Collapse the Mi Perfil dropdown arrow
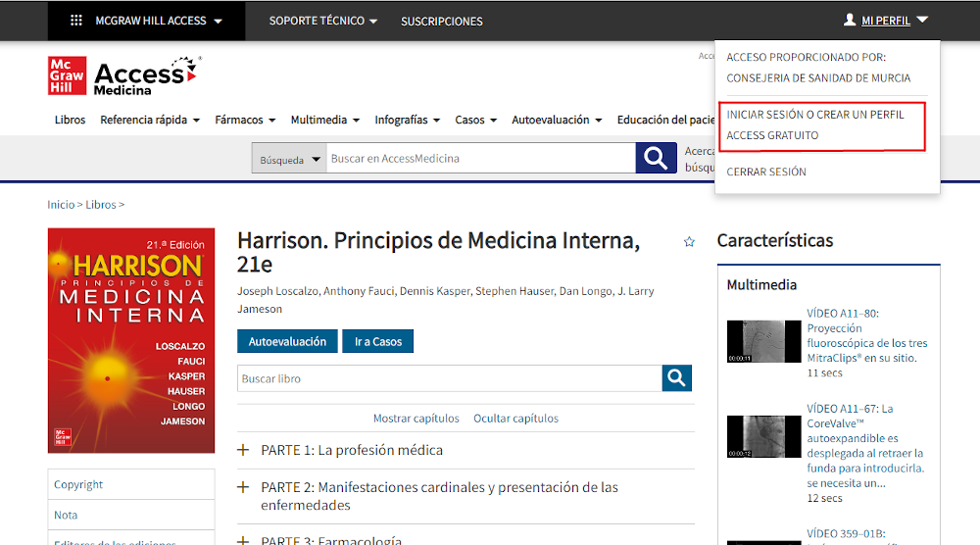Viewport: 980px width, 545px height. click(922, 20)
